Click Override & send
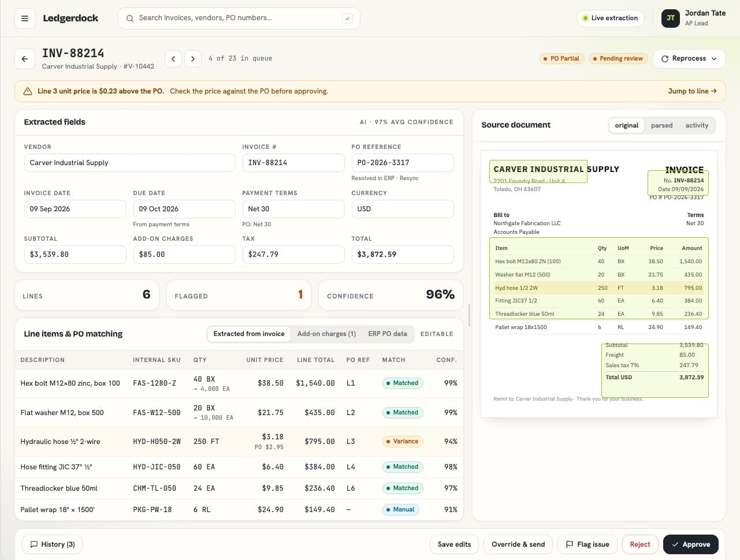Image resolution: width=740 pixels, height=560 pixels. [x=518, y=544]
